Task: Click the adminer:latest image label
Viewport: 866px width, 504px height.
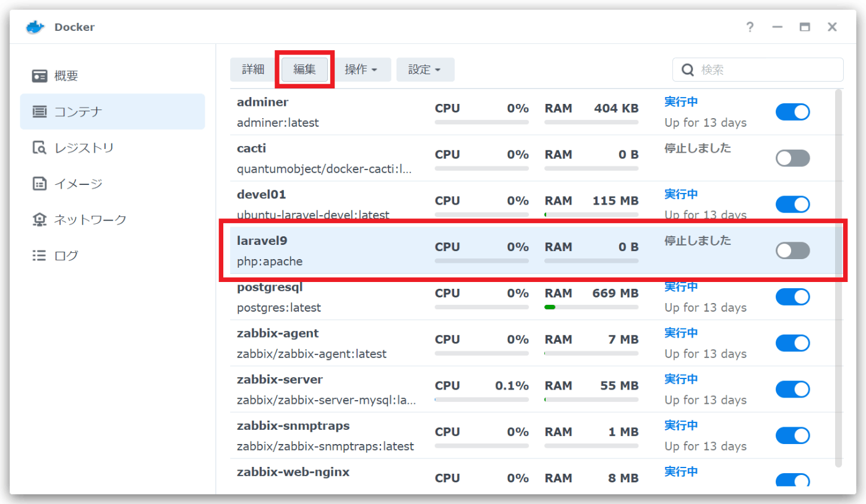Action: click(278, 122)
